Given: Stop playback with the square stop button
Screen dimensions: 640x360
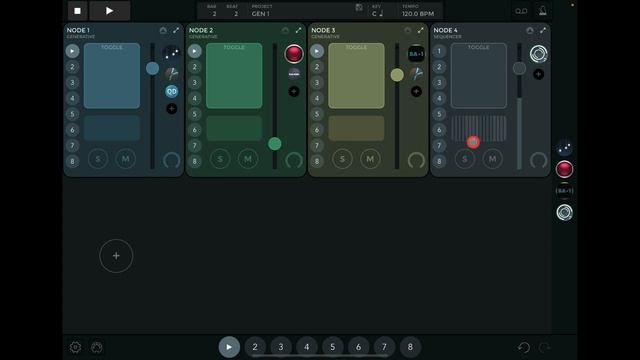Looking at the screenshot, I should [78, 11].
